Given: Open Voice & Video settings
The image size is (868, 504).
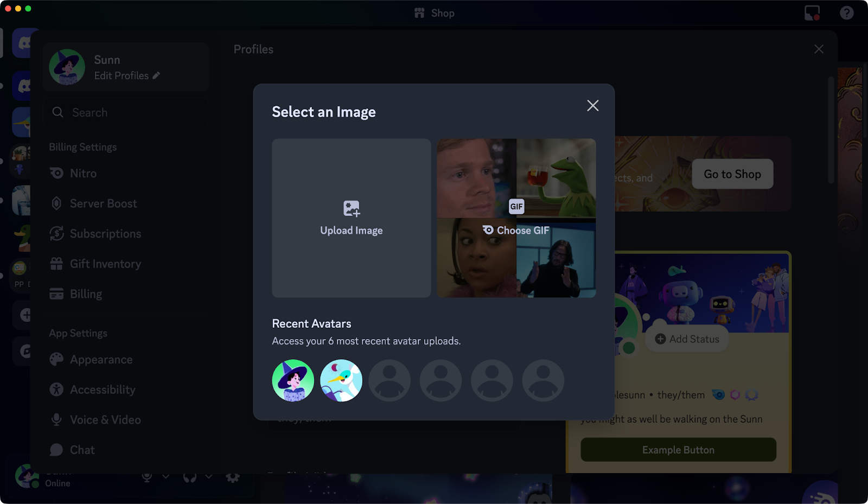Looking at the screenshot, I should click(126, 419).
